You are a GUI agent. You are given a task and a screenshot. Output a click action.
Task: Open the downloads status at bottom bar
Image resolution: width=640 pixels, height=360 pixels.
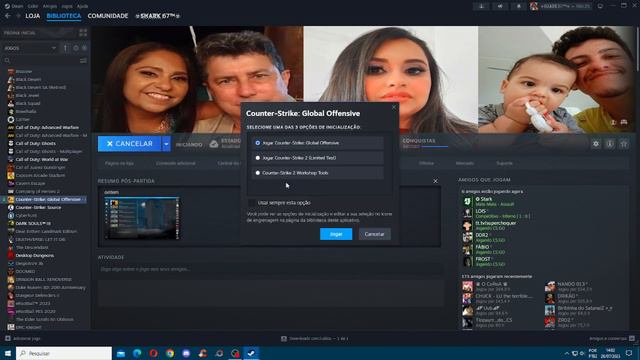click(314, 338)
